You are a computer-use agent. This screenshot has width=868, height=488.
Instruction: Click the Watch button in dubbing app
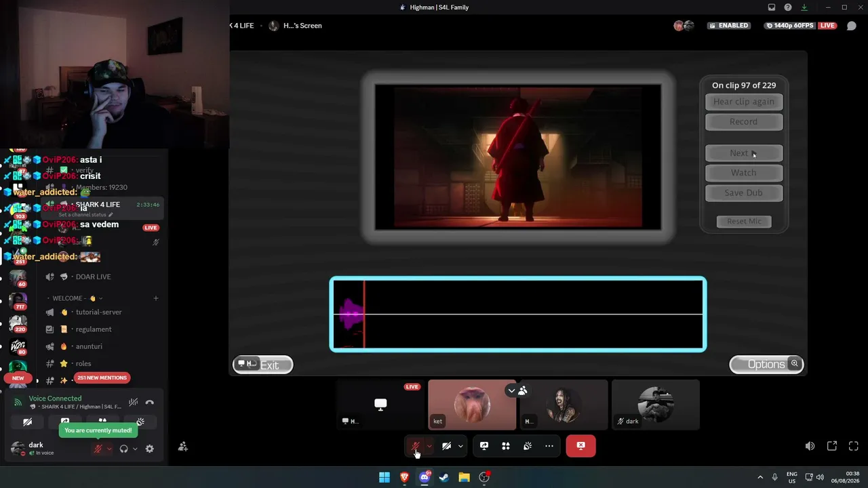(744, 173)
